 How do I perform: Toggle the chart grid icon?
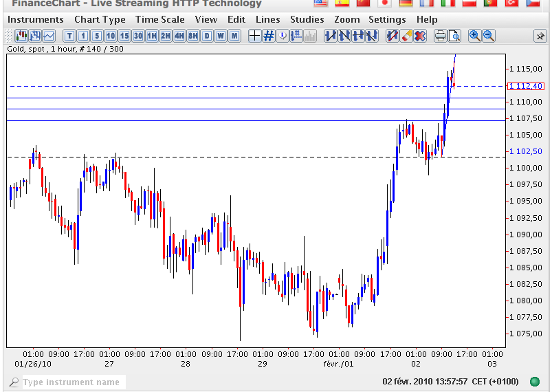(269, 36)
